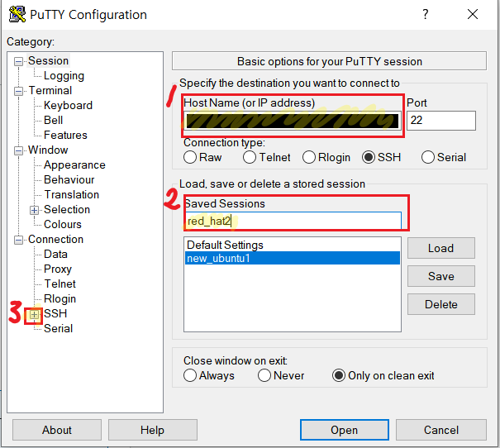The height and width of the screenshot is (448, 500).
Task: Open the Session category
Action: 48,60
